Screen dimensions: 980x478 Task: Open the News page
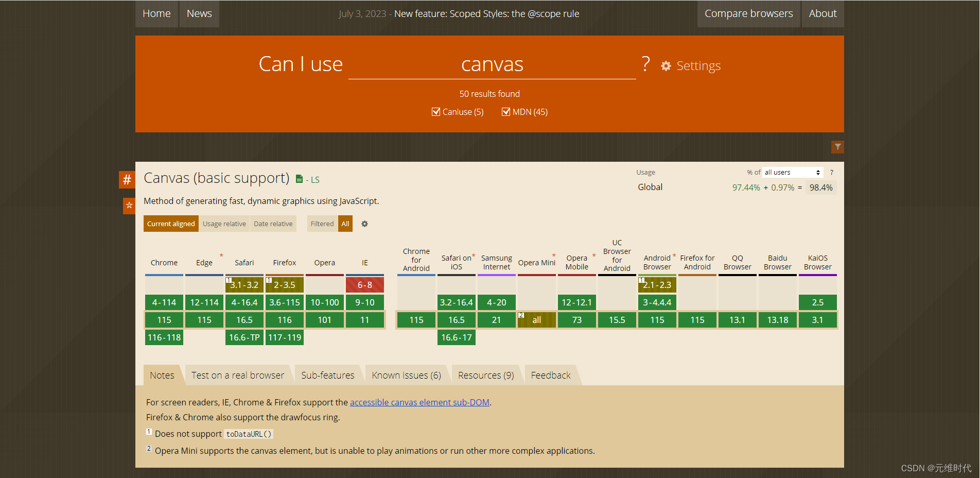pos(199,14)
